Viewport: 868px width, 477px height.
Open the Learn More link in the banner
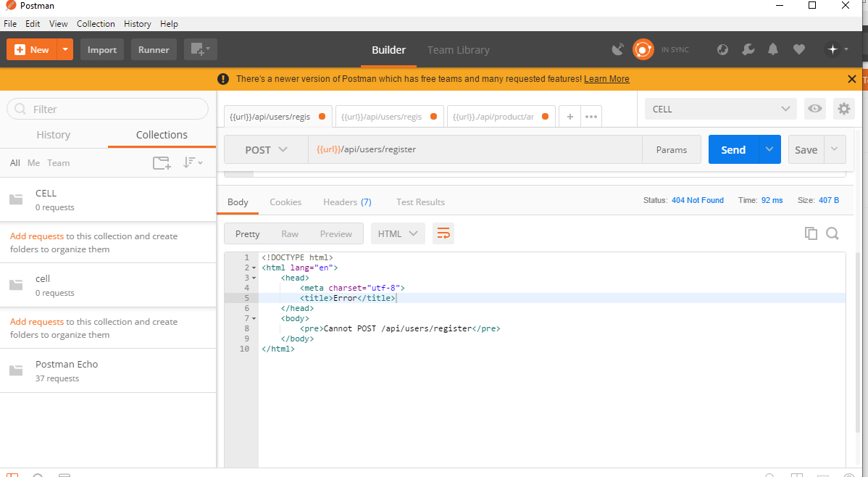tap(606, 78)
